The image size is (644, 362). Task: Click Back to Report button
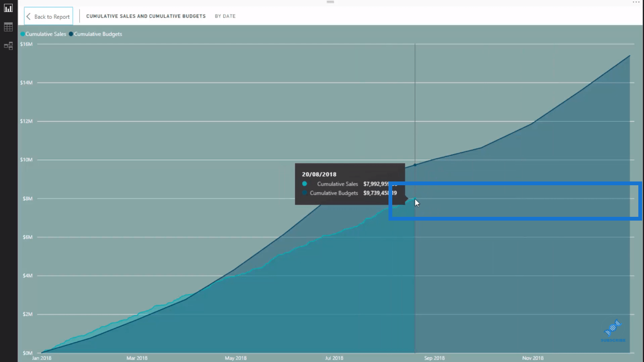[49, 16]
